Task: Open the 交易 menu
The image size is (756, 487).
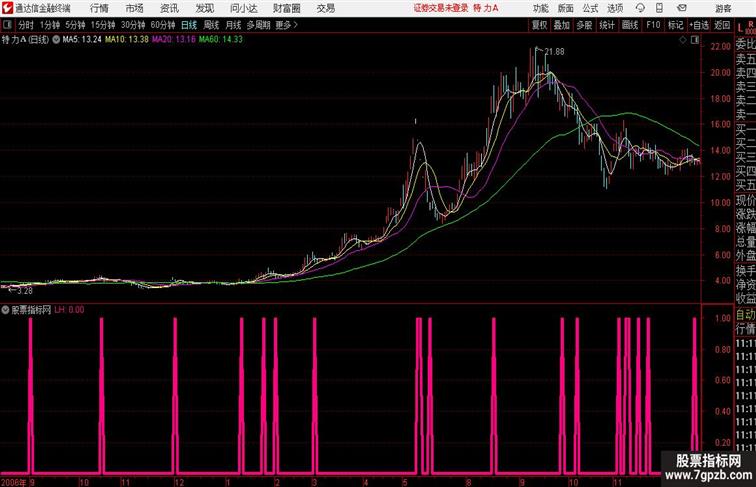Action: point(325,8)
